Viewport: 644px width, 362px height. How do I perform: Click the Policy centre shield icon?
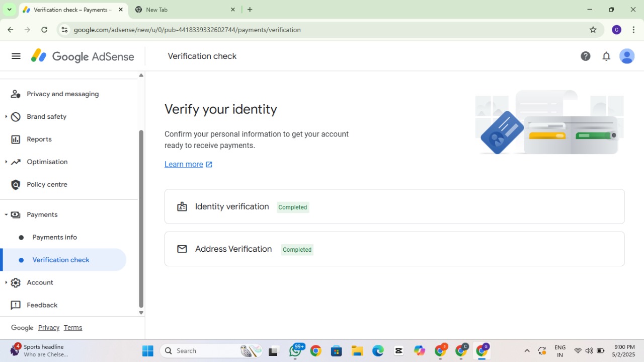(16, 185)
